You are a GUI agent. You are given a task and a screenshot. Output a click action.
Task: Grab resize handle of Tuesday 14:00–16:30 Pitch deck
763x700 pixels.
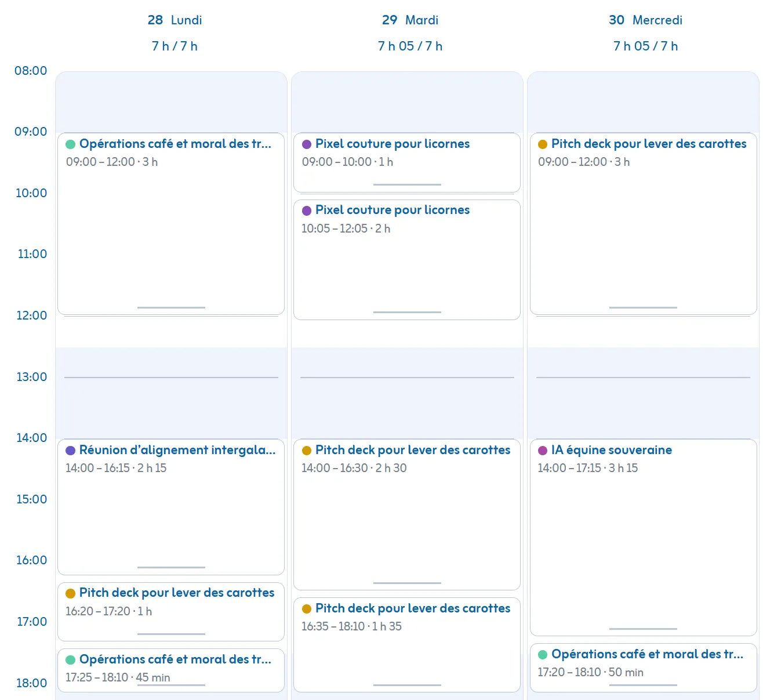[x=407, y=583]
